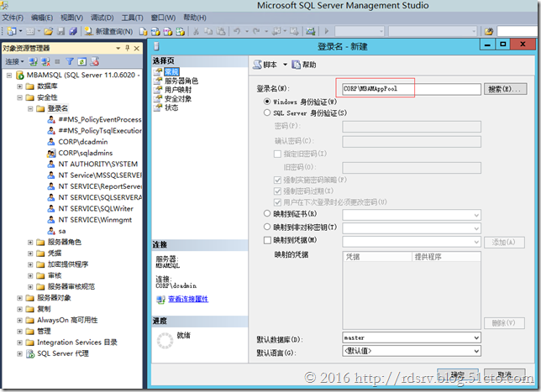Select the CORP\dcadmin login in the tree
The width and height of the screenshot is (541, 392).
click(83, 142)
